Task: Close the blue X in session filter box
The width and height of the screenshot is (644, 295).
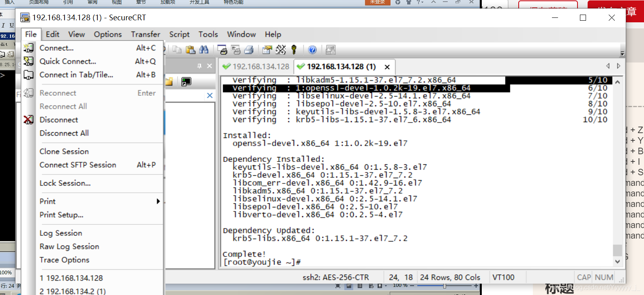Action: pyautogui.click(x=210, y=95)
